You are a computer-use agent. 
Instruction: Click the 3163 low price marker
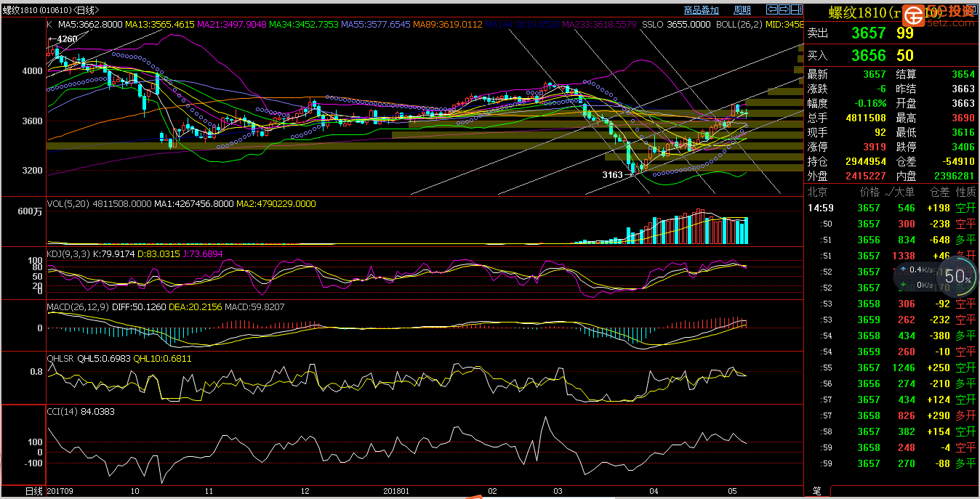tap(612, 175)
